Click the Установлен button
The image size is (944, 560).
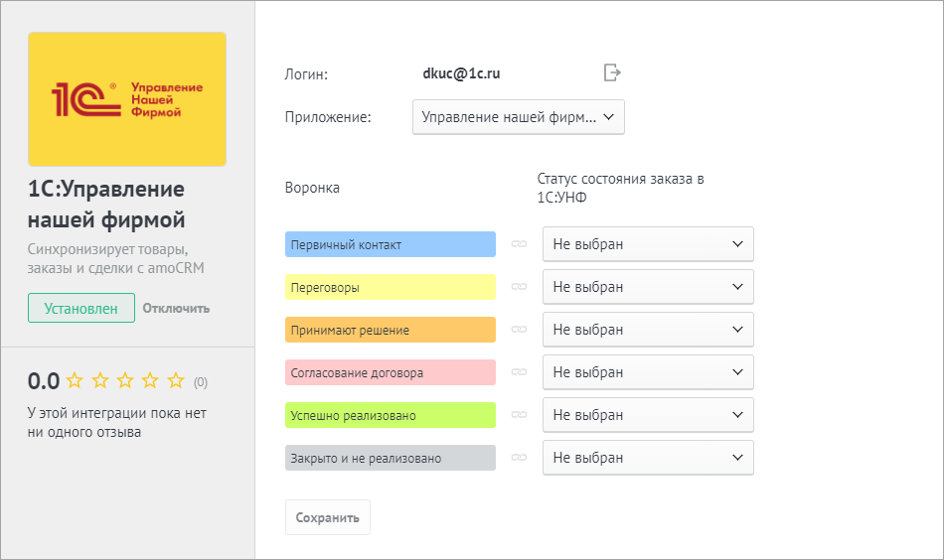pos(81,308)
